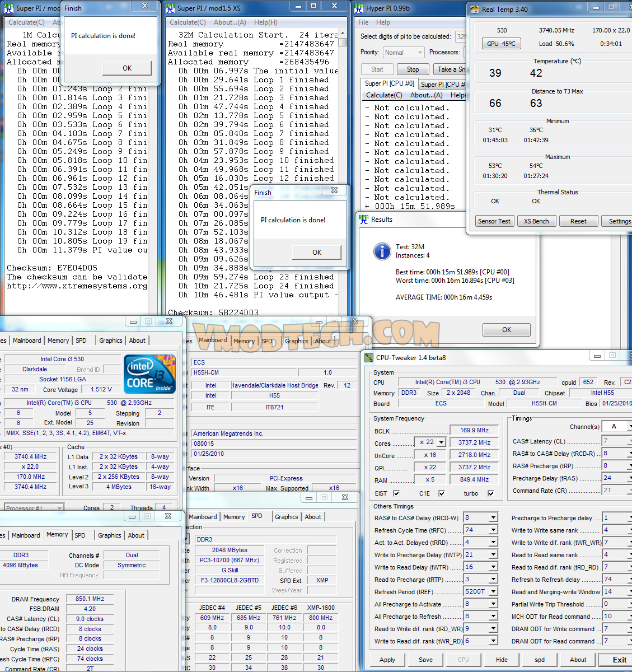
Task: Click the Core Voltage 1.512 V value
Action: tap(101, 389)
